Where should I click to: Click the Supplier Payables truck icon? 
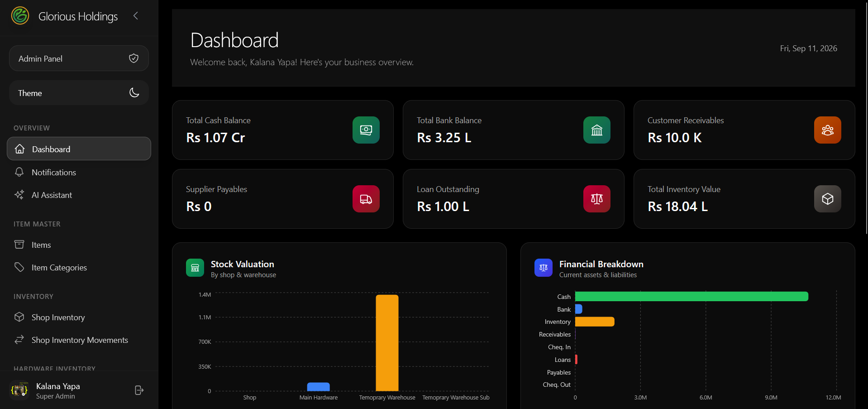click(366, 199)
